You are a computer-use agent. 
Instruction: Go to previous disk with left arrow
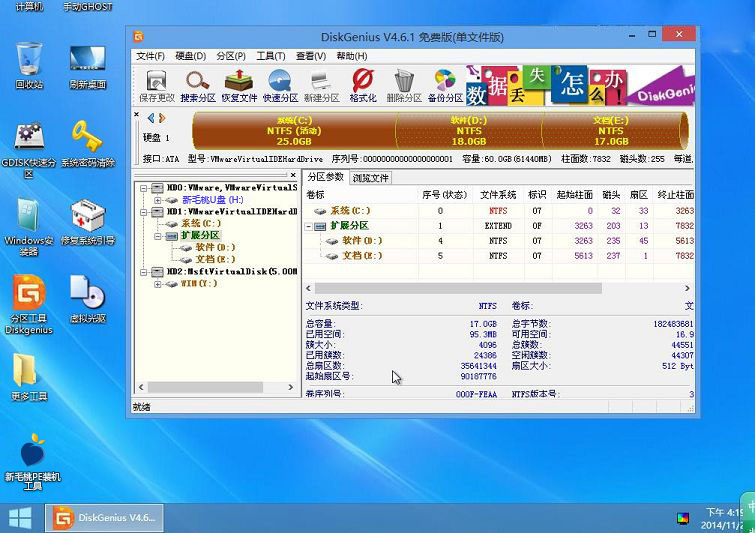[x=151, y=117]
